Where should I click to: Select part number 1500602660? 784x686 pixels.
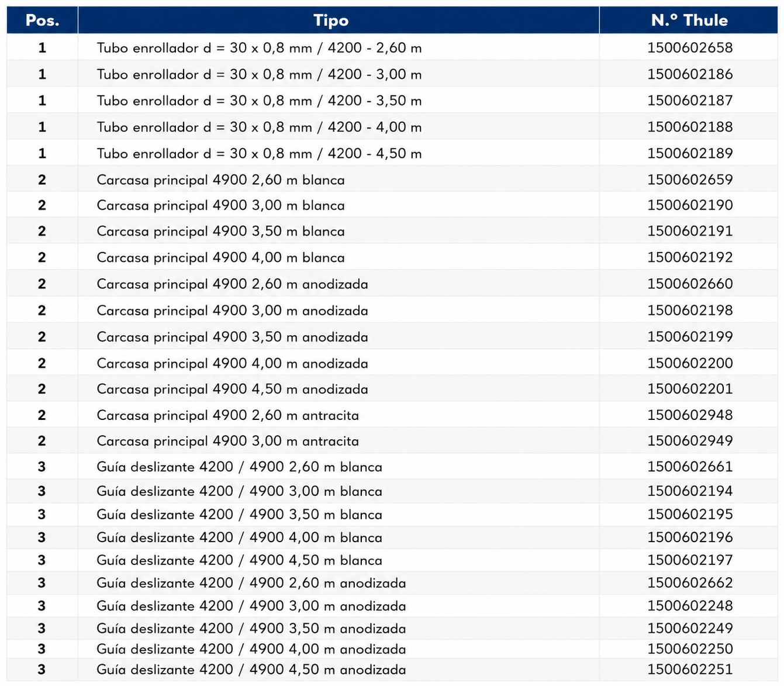pos(690,284)
